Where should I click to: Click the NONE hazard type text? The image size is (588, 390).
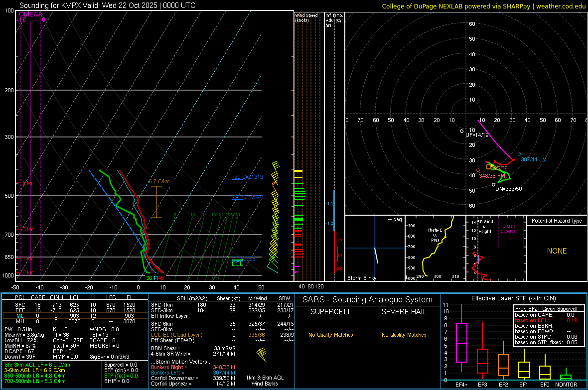[x=557, y=251]
